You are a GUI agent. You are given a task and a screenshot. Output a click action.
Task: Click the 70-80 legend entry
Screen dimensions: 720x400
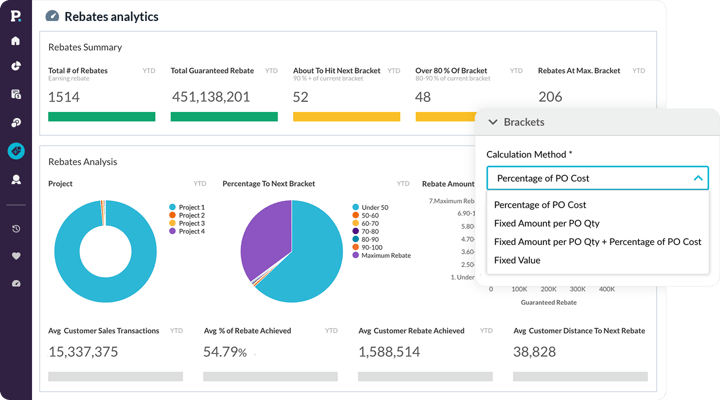[366, 231]
